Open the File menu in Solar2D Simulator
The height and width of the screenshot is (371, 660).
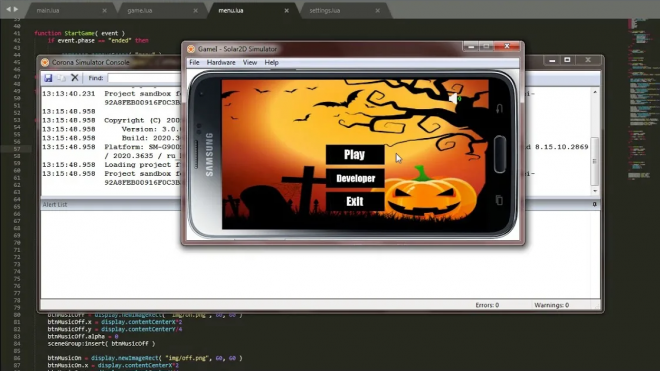(194, 62)
